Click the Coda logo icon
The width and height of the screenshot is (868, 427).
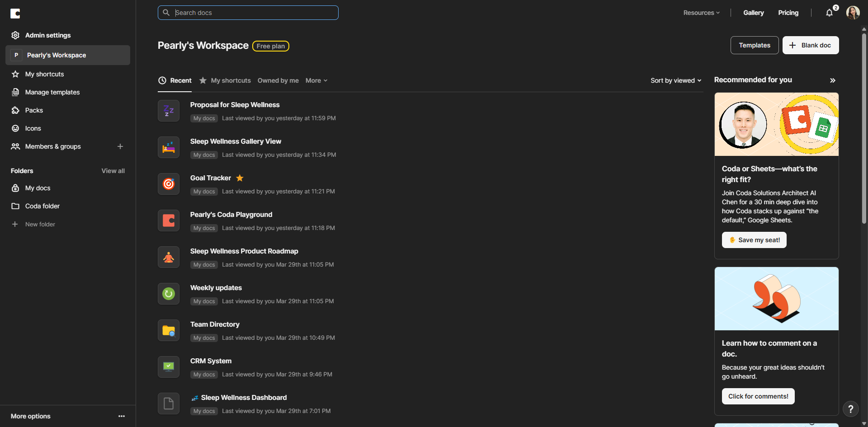15,14
